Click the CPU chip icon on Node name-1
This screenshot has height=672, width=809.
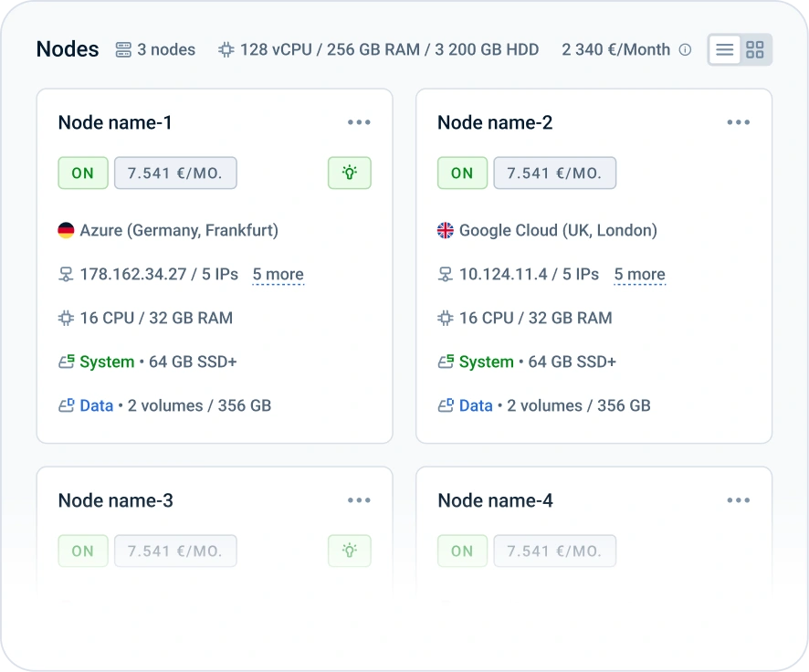pyautogui.click(x=66, y=319)
